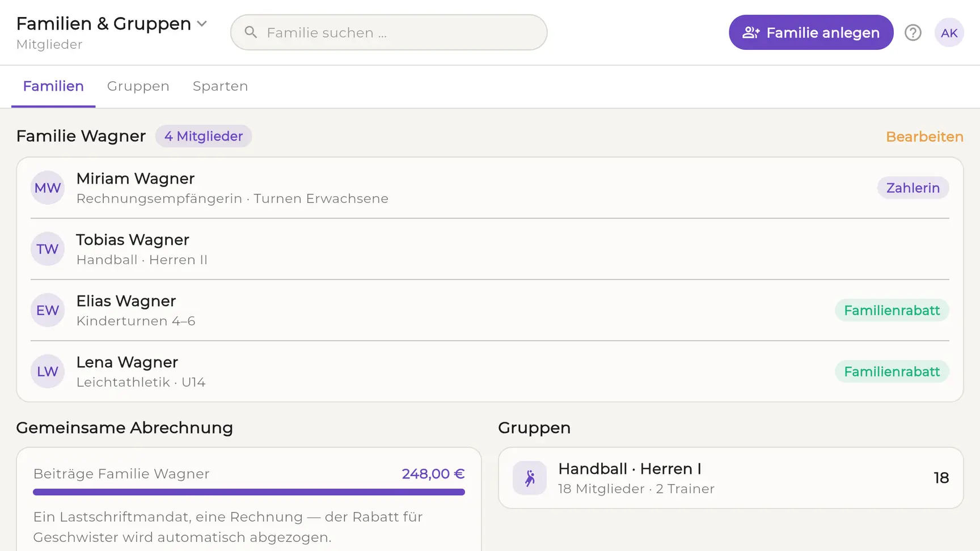Screen dimensions: 980x551
Task: Click the Bearbeiten link for Familie Wagner
Action: (x=924, y=137)
